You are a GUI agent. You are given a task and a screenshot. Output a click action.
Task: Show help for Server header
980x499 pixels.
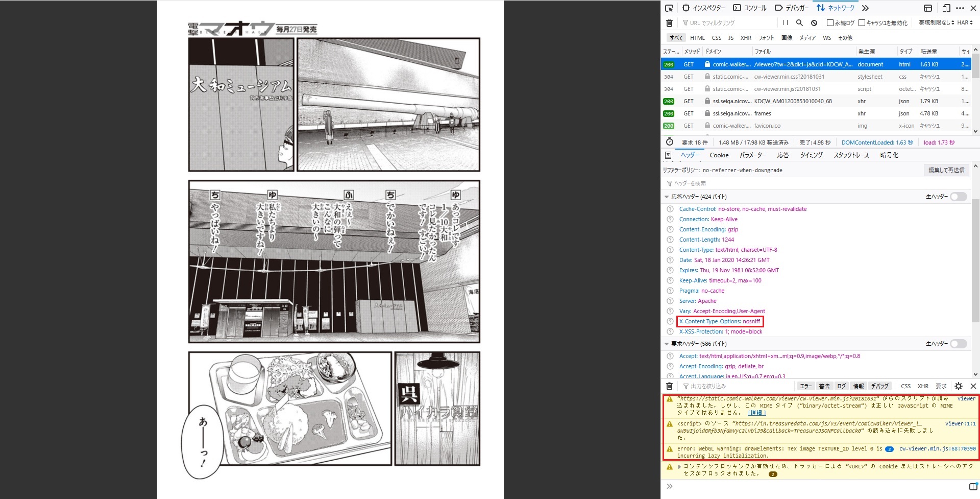pos(670,301)
